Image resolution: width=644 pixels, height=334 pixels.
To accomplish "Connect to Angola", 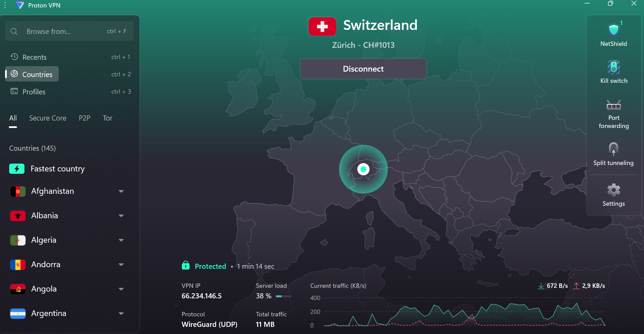I will 44,289.
